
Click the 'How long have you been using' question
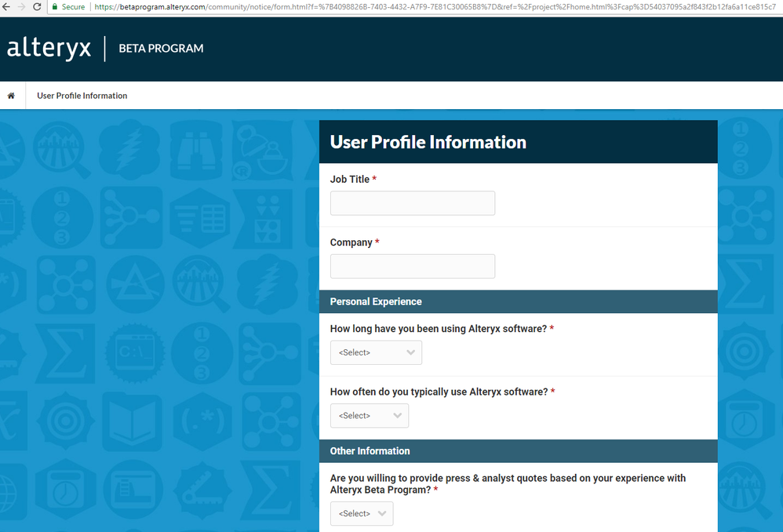pyautogui.click(x=439, y=329)
